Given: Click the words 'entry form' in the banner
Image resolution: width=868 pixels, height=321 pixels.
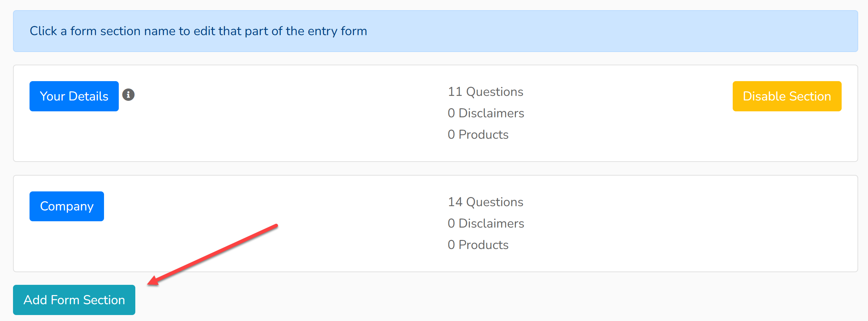Looking at the screenshot, I should click(337, 31).
